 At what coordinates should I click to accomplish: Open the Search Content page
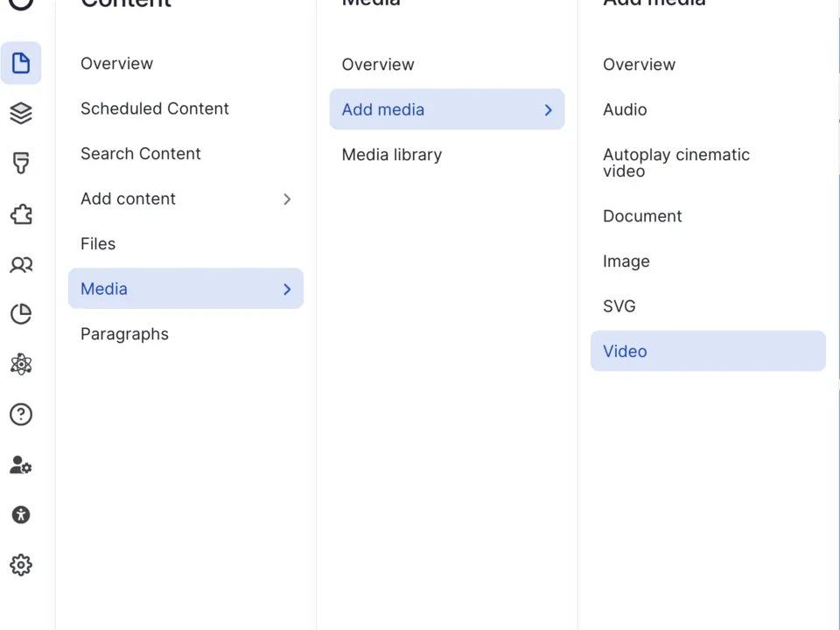[x=140, y=154]
